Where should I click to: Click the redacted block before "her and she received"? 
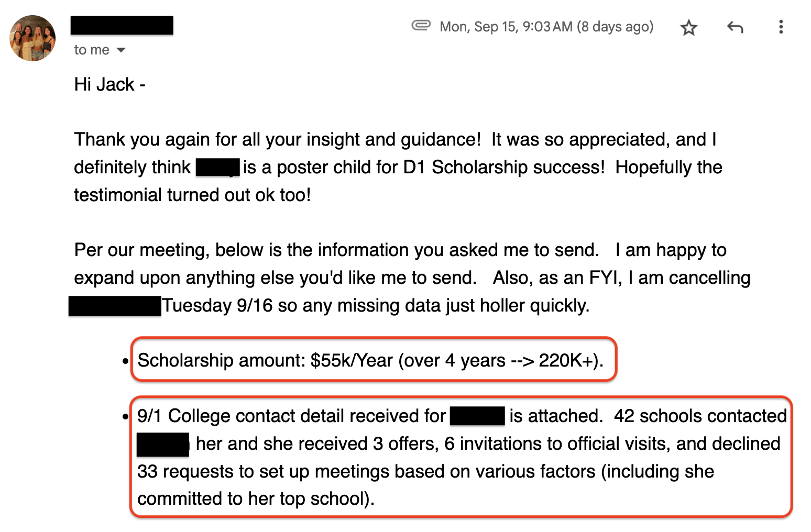163,444
